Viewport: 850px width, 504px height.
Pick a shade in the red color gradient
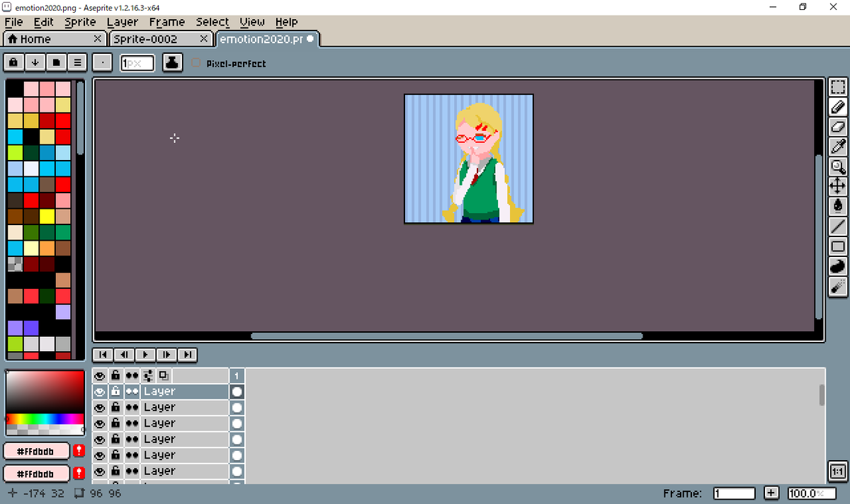45,391
